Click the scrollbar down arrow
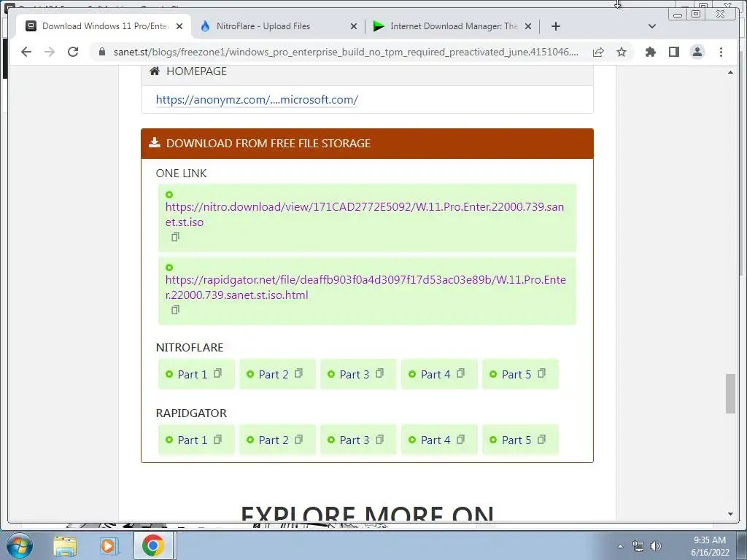Screen dimensions: 747x560 730,514
